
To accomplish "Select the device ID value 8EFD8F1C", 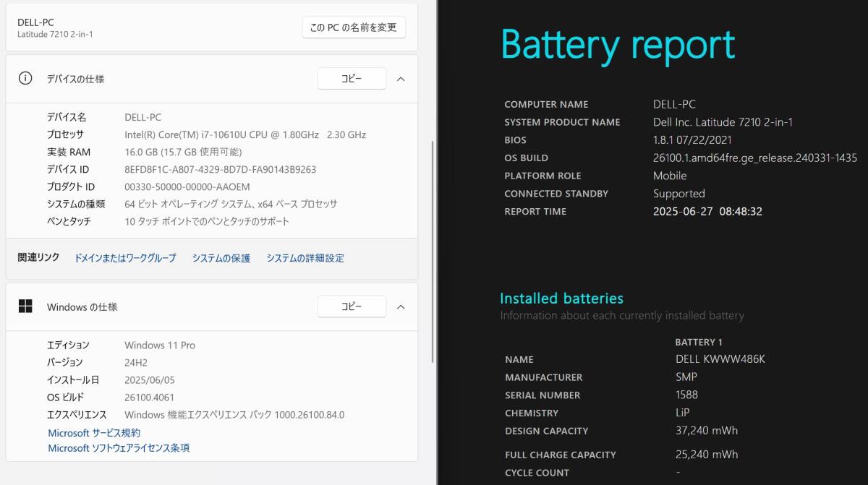I will [x=221, y=170].
